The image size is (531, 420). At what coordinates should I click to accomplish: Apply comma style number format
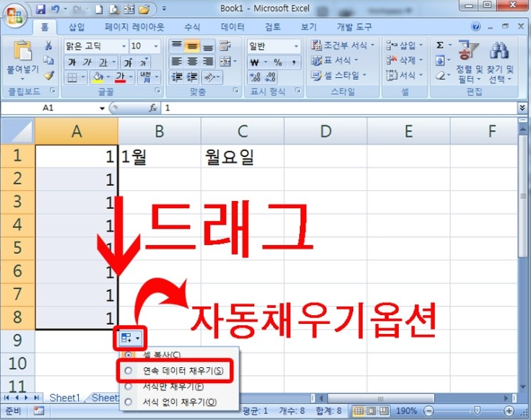293,62
